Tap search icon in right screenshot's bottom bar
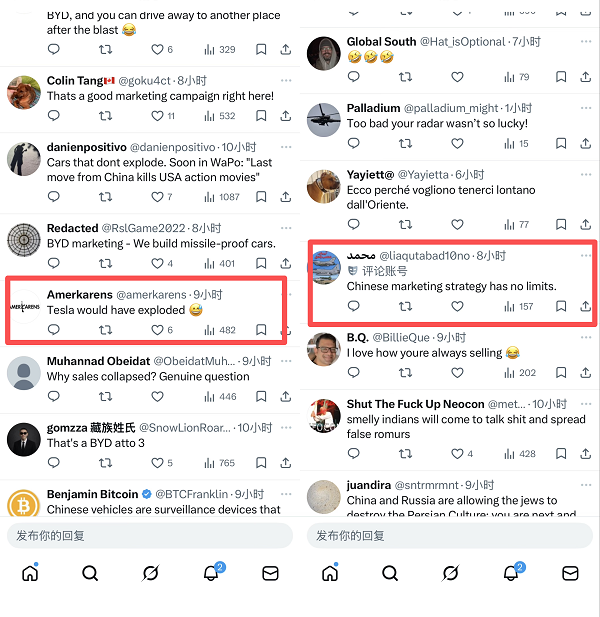The width and height of the screenshot is (600, 617). [389, 573]
